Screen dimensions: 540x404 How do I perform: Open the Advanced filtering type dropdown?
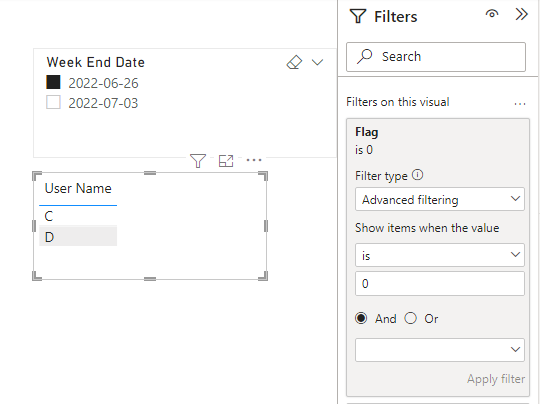[440, 199]
